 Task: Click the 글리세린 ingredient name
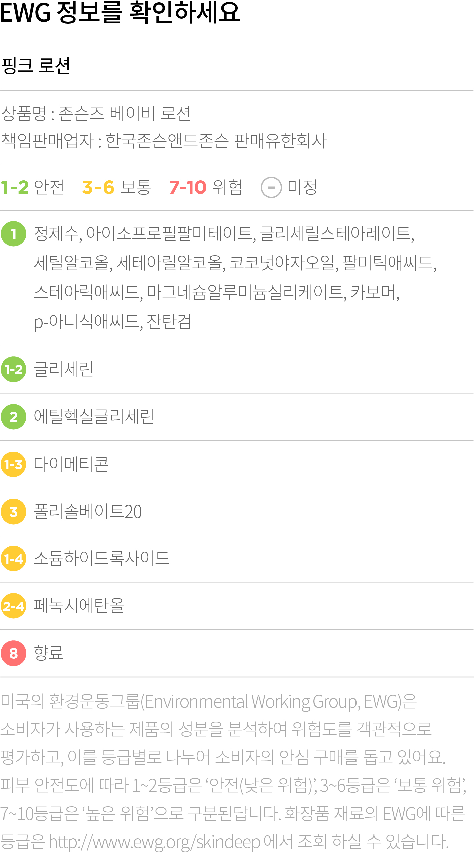64,369
